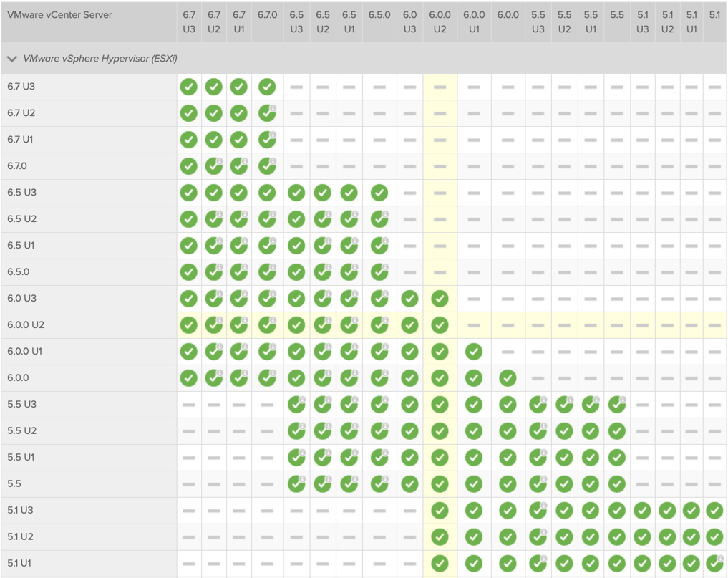
Task: Click check icon for ESXi 6.0.0 U2 under vCenter 6.0.0 U2
Action: [x=440, y=325]
